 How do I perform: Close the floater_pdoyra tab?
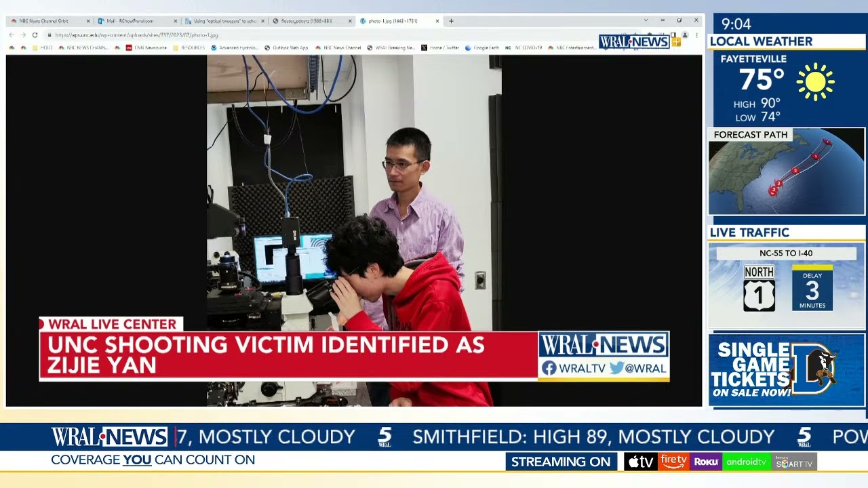(351, 21)
